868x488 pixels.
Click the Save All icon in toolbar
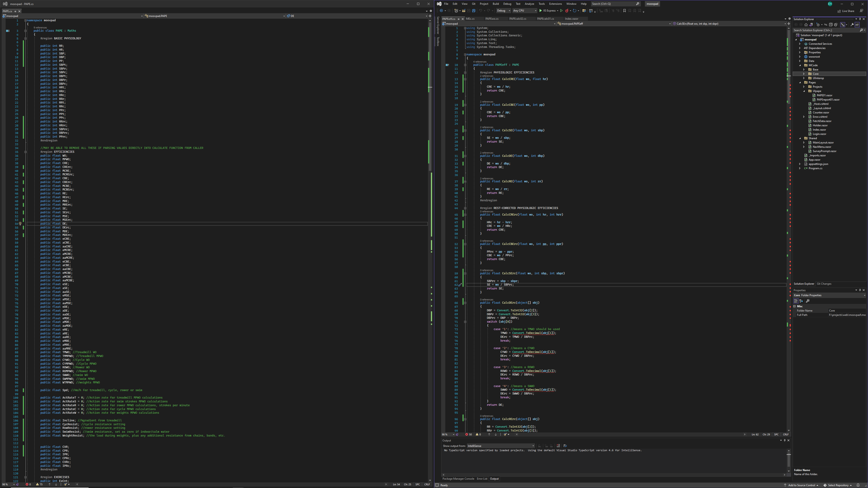pyautogui.click(x=474, y=11)
